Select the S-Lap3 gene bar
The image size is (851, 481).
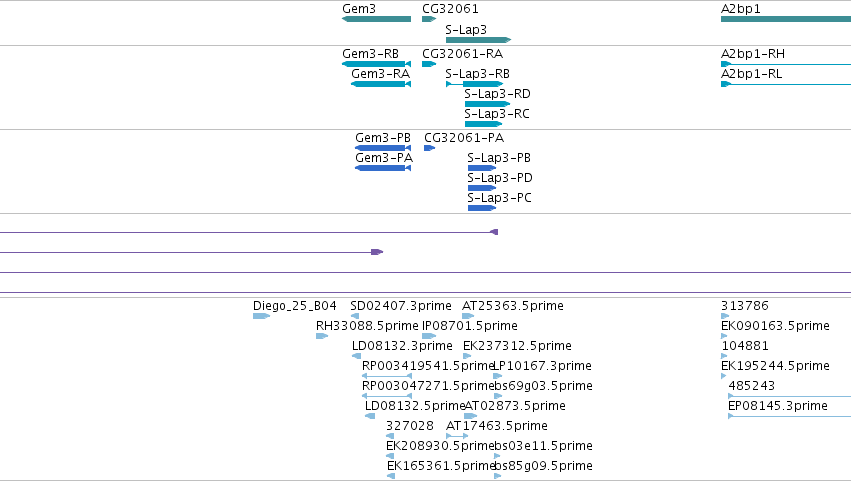(x=478, y=40)
